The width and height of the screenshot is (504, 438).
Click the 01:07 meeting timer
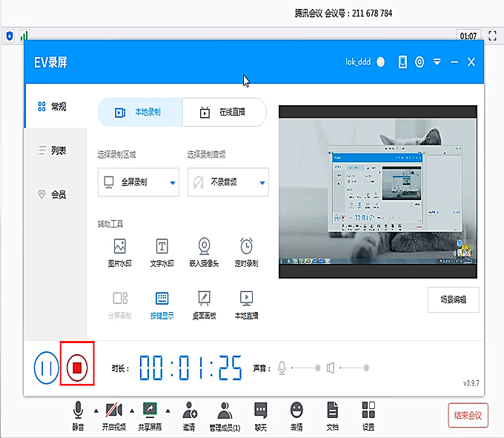point(468,36)
